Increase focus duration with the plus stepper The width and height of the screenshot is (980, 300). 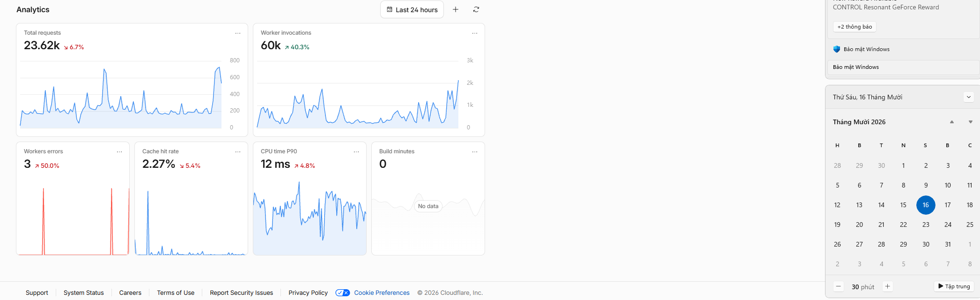[x=887, y=286]
